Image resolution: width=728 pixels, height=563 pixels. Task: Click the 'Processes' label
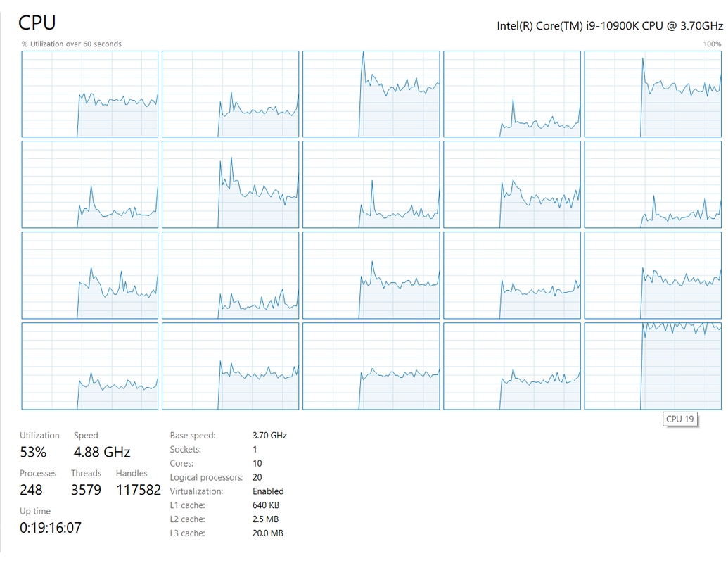tap(38, 473)
